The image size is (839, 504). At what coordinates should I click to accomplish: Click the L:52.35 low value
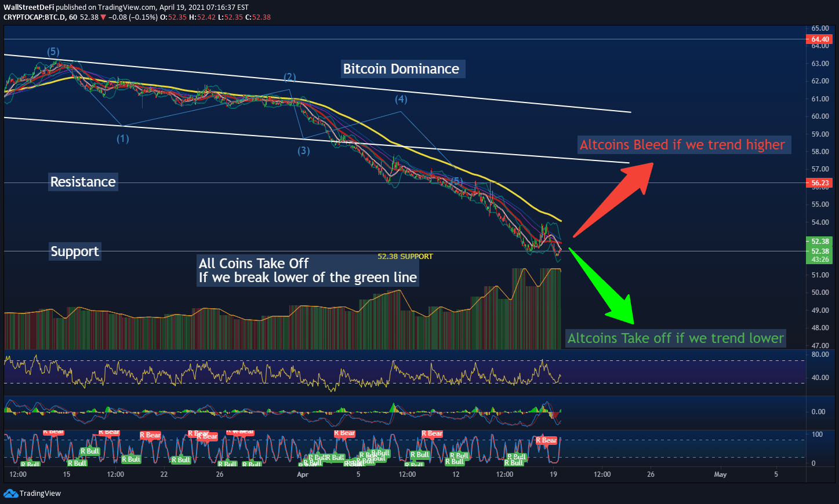230,17
